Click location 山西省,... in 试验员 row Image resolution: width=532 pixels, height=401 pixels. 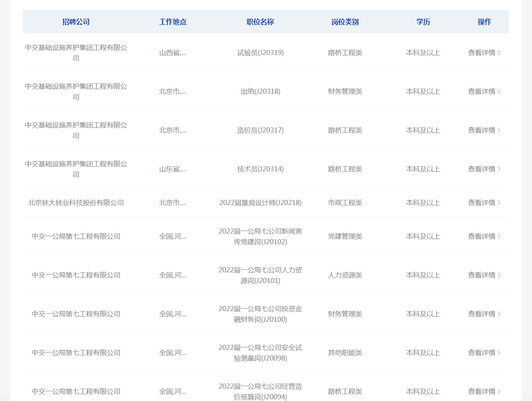click(173, 53)
